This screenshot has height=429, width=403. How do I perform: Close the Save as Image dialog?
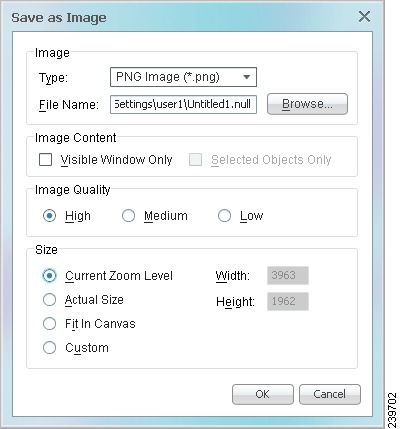[364, 16]
